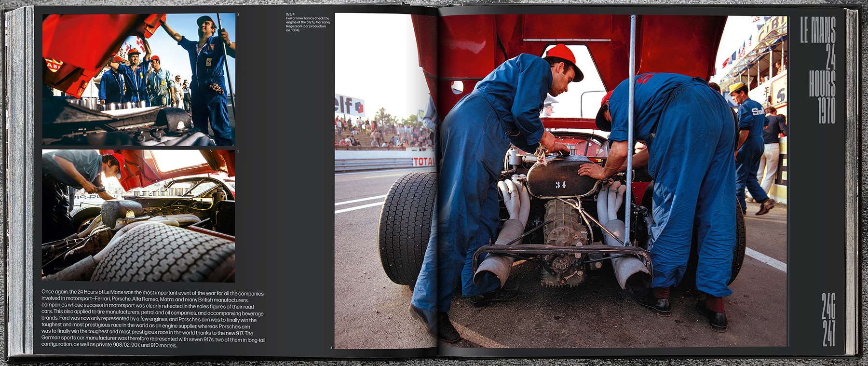Screen dimensions: 868x366
Task: Click the line "configuration, as well as private 908/02"
Action: (x=109, y=345)
